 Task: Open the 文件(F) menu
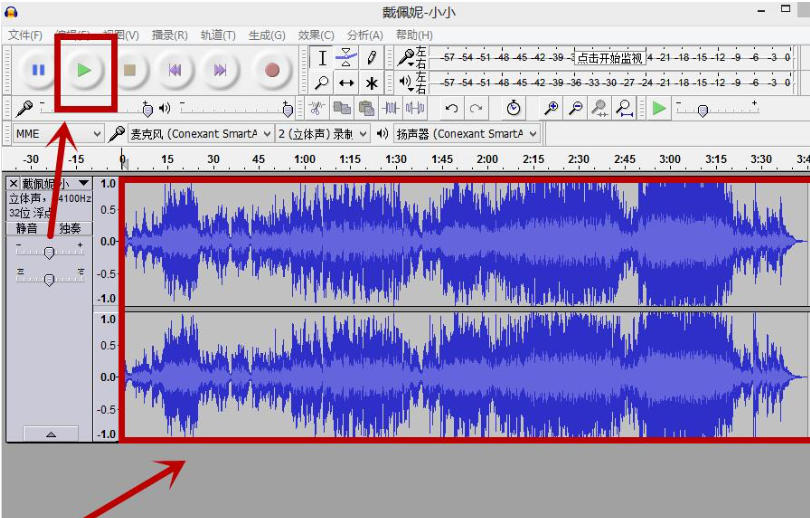(25, 35)
